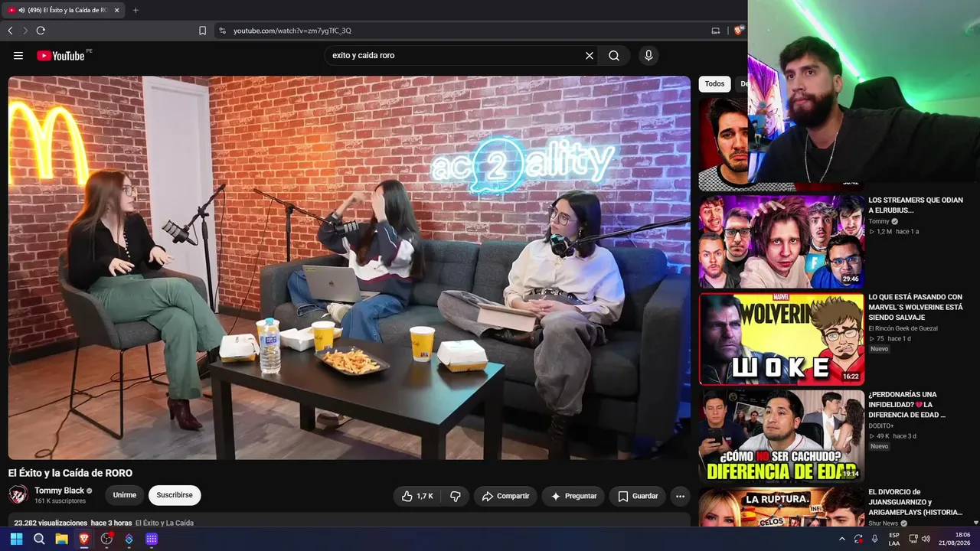Viewport: 980px width, 551px height.
Task: Open "Los streamers que odian a ElRubius" thumbnail
Action: 782,240
